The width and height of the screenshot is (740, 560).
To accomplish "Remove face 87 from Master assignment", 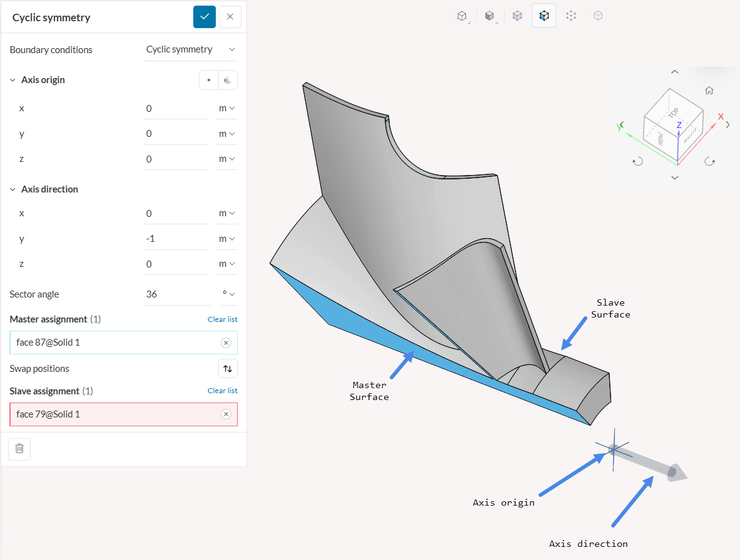I will click(226, 342).
